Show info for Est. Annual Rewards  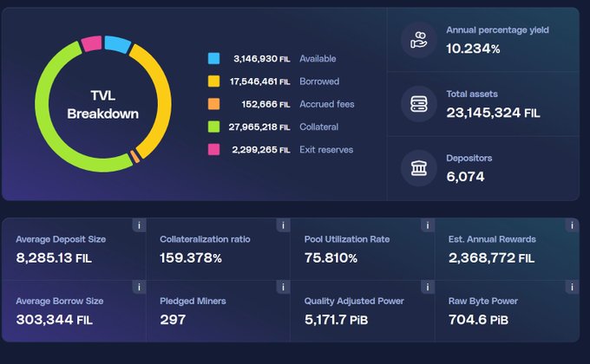[571, 225]
